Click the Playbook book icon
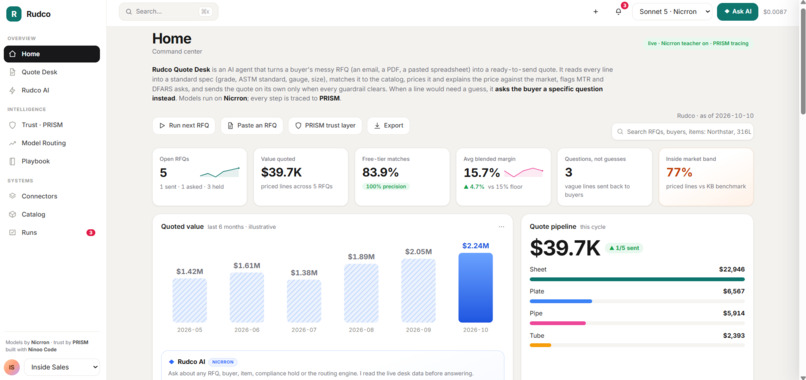Image resolution: width=806 pixels, height=380 pixels. 12,161
